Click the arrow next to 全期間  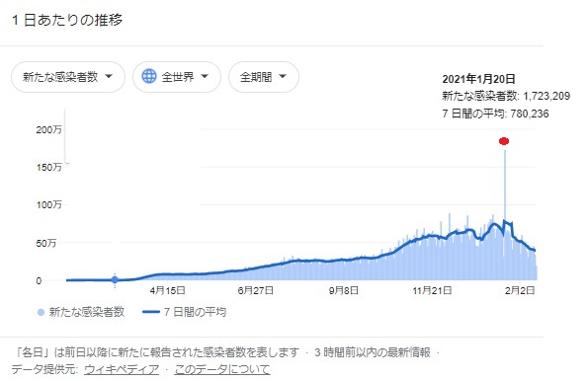click(x=283, y=76)
